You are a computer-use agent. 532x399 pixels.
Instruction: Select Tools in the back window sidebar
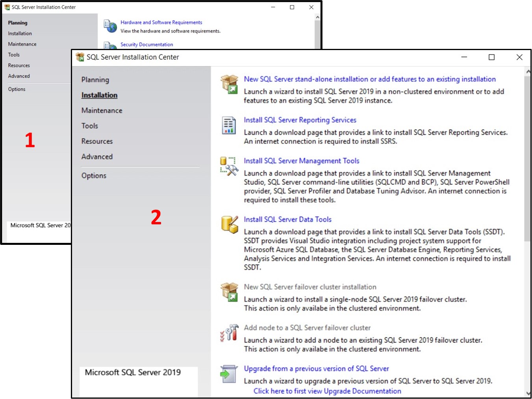pyautogui.click(x=14, y=55)
